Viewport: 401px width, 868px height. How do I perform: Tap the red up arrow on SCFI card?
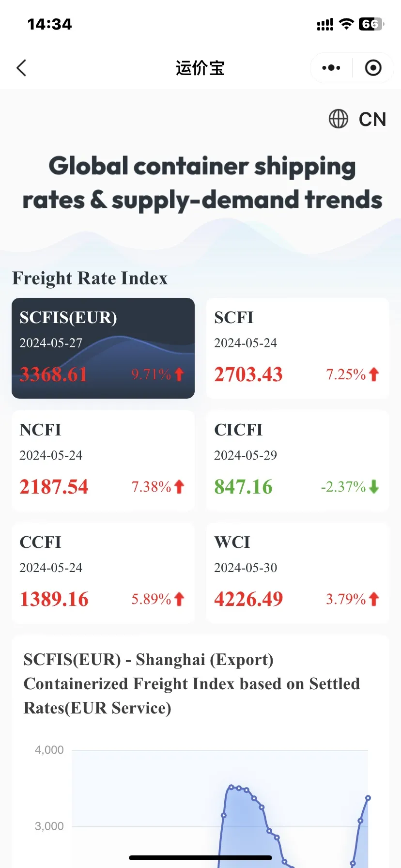click(x=373, y=374)
